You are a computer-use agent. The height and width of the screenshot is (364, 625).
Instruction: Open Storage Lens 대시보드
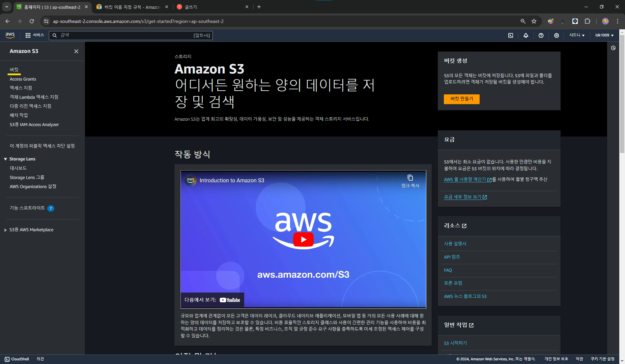pyautogui.click(x=18, y=168)
